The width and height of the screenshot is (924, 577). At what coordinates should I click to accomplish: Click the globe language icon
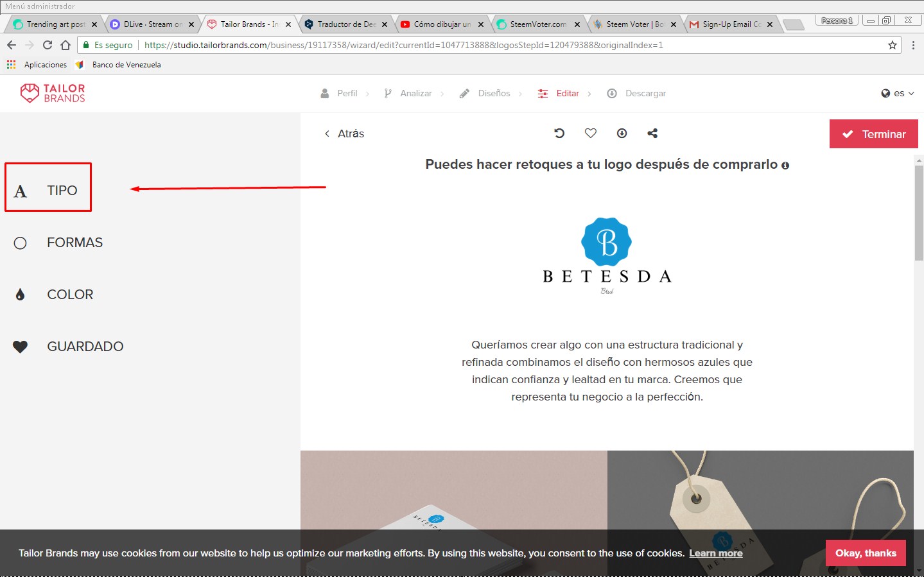tap(886, 93)
